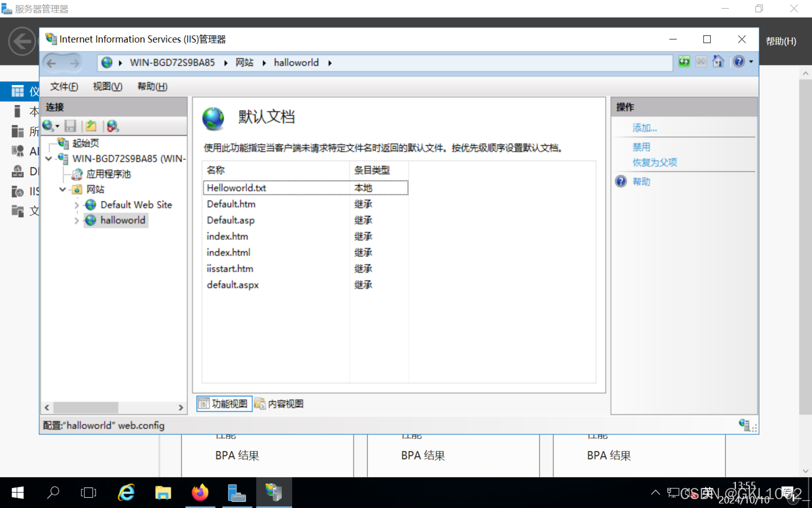Click the refresh page icon in address bar
Screen dimensions: 812x508
(684, 61)
